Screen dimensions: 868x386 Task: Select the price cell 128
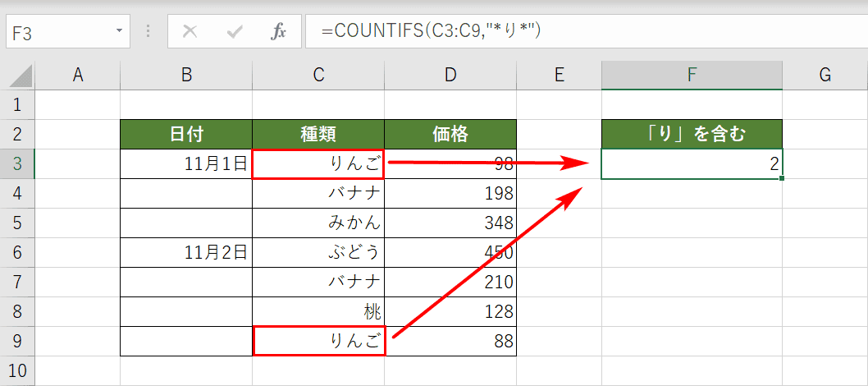450,312
